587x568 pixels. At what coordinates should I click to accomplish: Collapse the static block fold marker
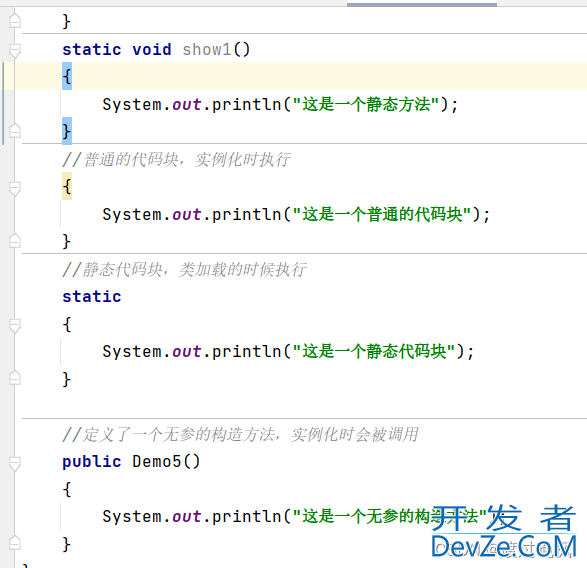point(15,325)
